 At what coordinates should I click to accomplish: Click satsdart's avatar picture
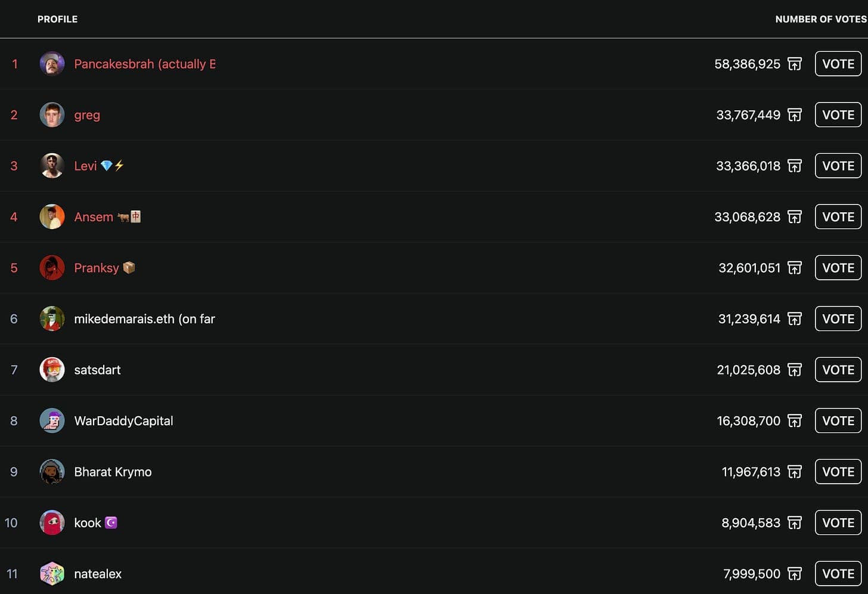[52, 370]
